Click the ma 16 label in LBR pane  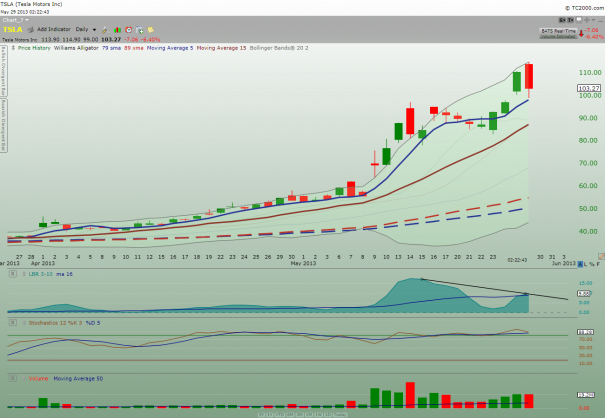(x=64, y=274)
